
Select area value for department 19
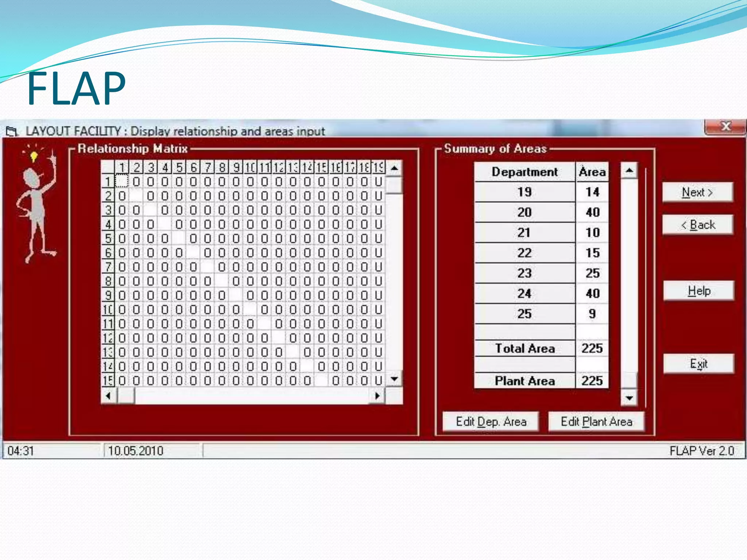point(592,192)
